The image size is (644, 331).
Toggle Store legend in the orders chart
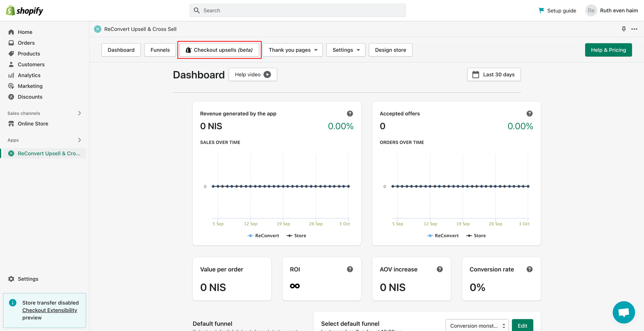pyautogui.click(x=476, y=236)
